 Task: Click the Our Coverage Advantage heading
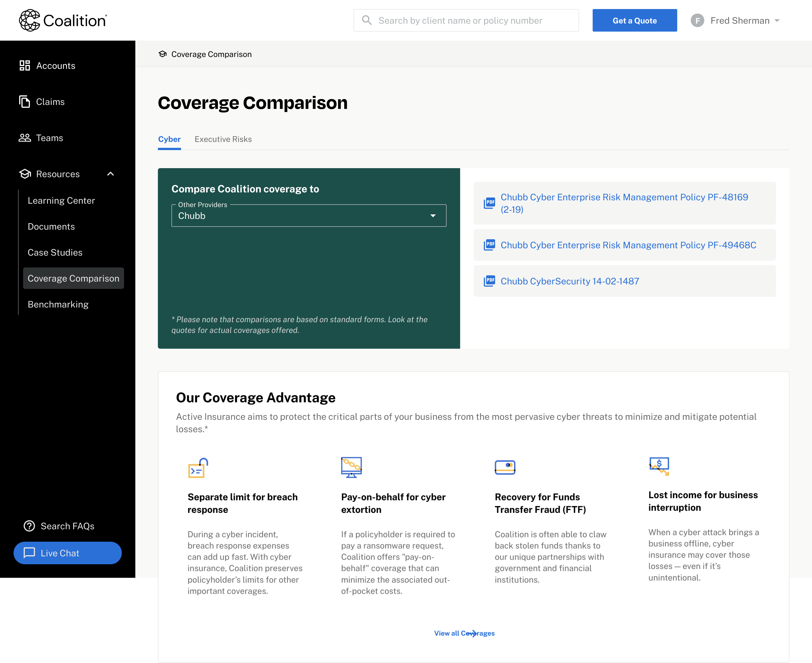click(256, 398)
